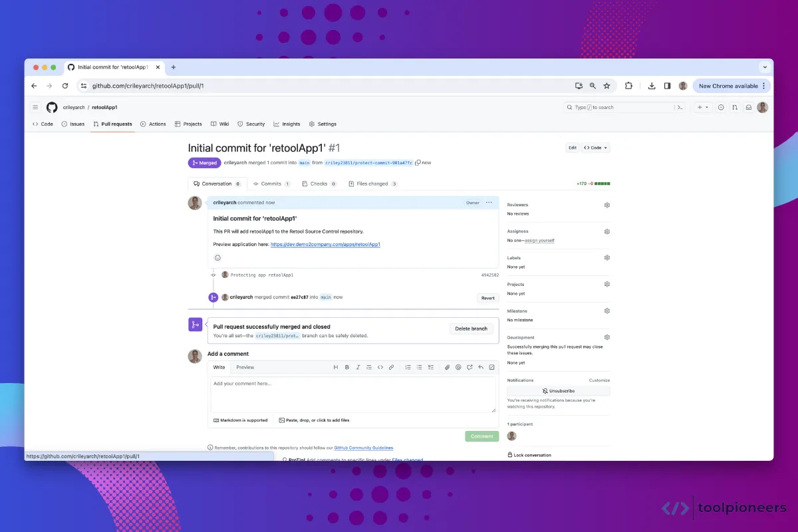Image resolution: width=798 pixels, height=532 pixels.
Task: Click the assign yourself link
Action: [540, 240]
